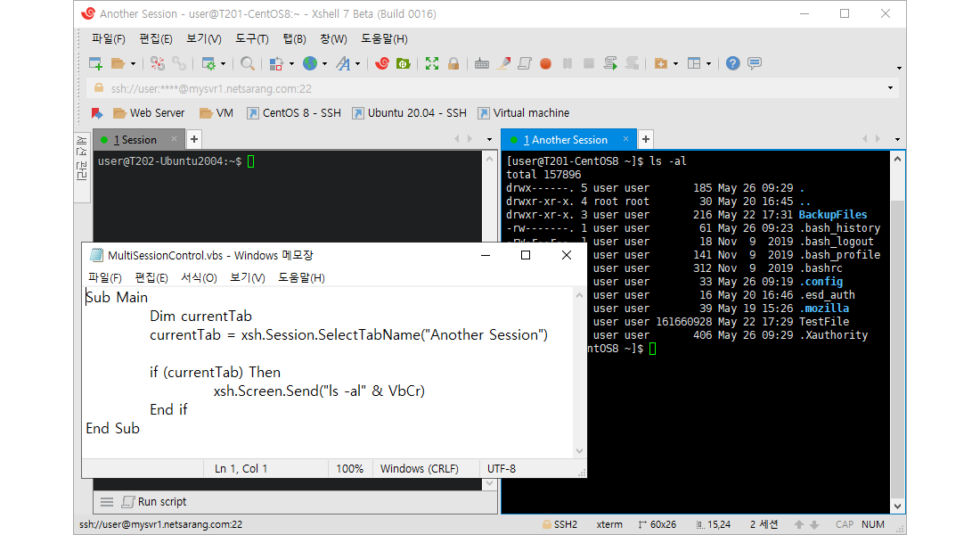Launch Xshell red swirl icon
The width and height of the screenshot is (980, 535).
[382, 63]
